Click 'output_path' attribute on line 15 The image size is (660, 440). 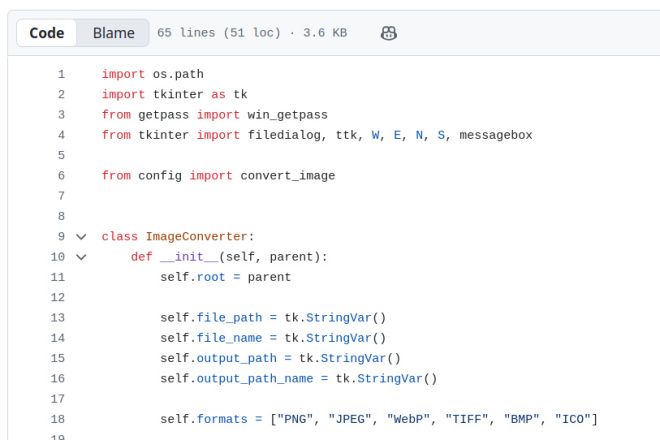237,358
